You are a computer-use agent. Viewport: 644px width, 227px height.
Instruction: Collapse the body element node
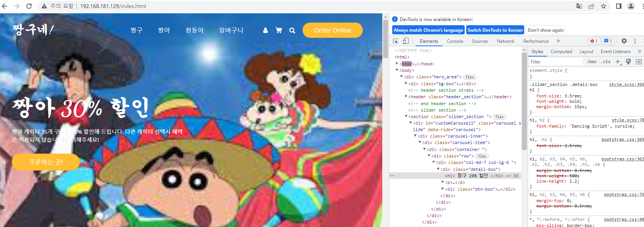point(397,70)
